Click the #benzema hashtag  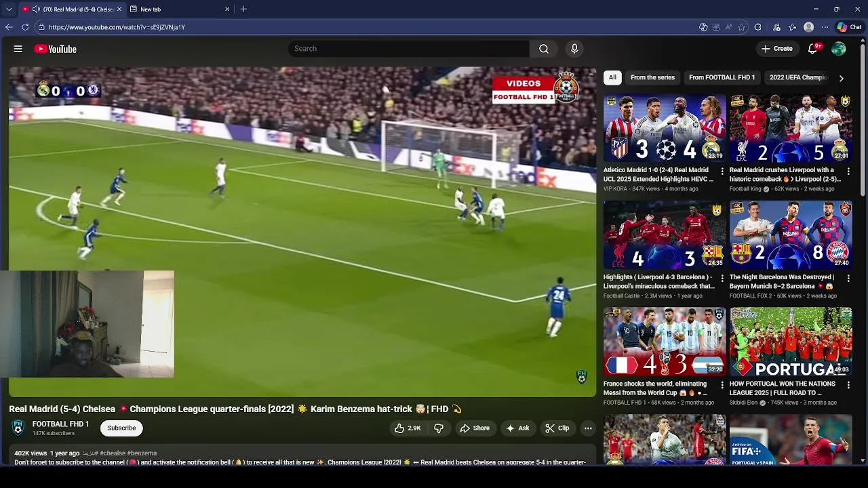142,453
